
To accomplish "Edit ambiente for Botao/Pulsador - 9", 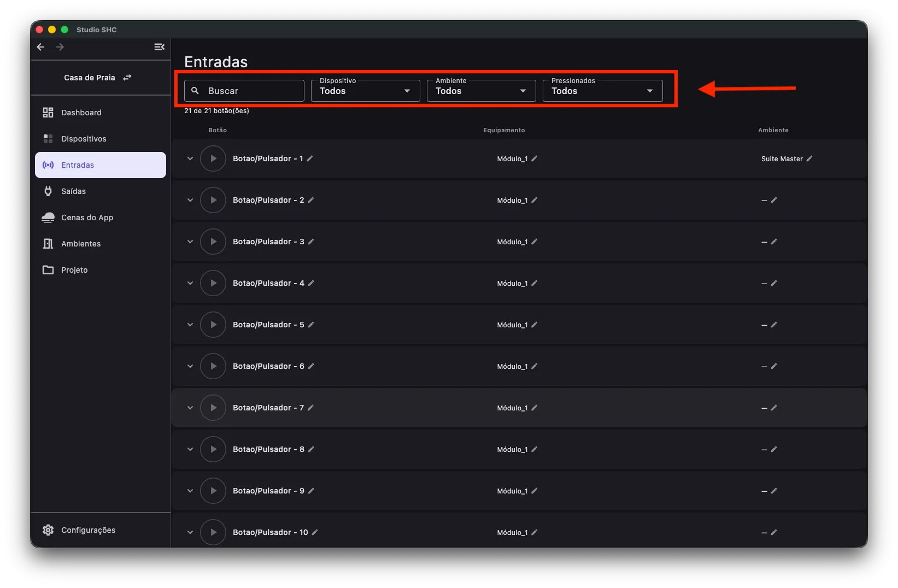I will (774, 491).
